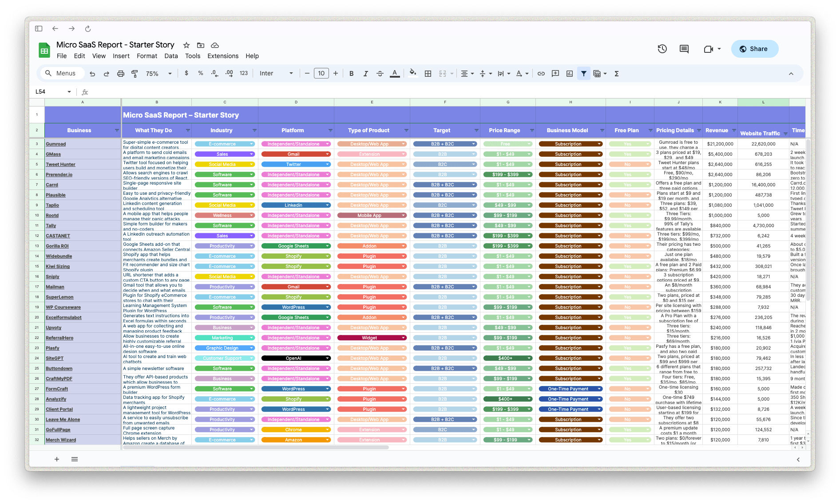Viewport: 840px width, 504px height.
Task: Open the Industry column filter dropdown
Action: pos(254,130)
